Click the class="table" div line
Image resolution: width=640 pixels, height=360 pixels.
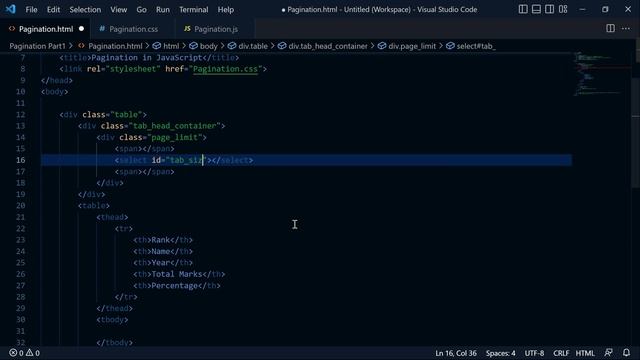pyautogui.click(x=103, y=115)
